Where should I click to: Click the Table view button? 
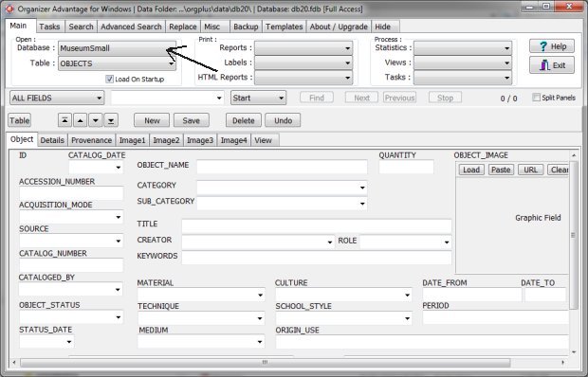tap(20, 120)
